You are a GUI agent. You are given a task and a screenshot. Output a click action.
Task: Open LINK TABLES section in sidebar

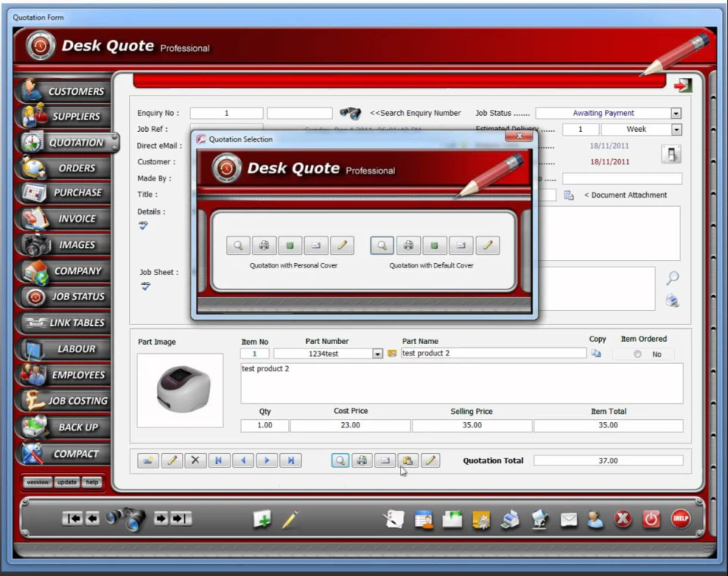[64, 323]
